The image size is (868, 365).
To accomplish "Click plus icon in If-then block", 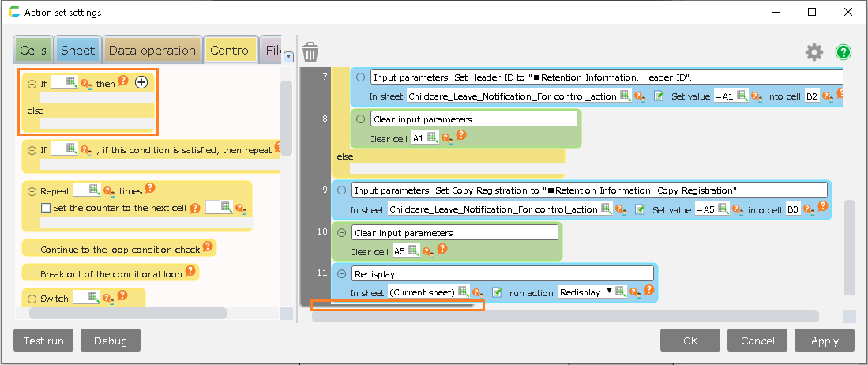I will tap(141, 82).
